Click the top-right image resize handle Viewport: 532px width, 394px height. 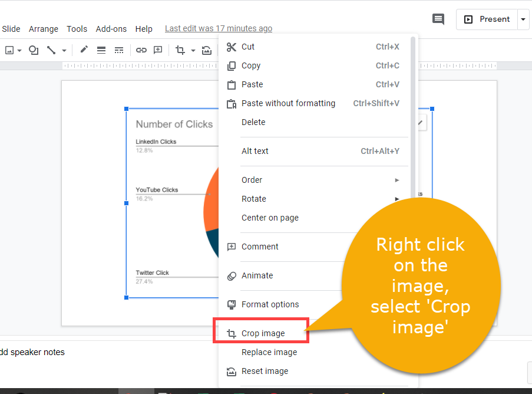[x=432, y=109]
